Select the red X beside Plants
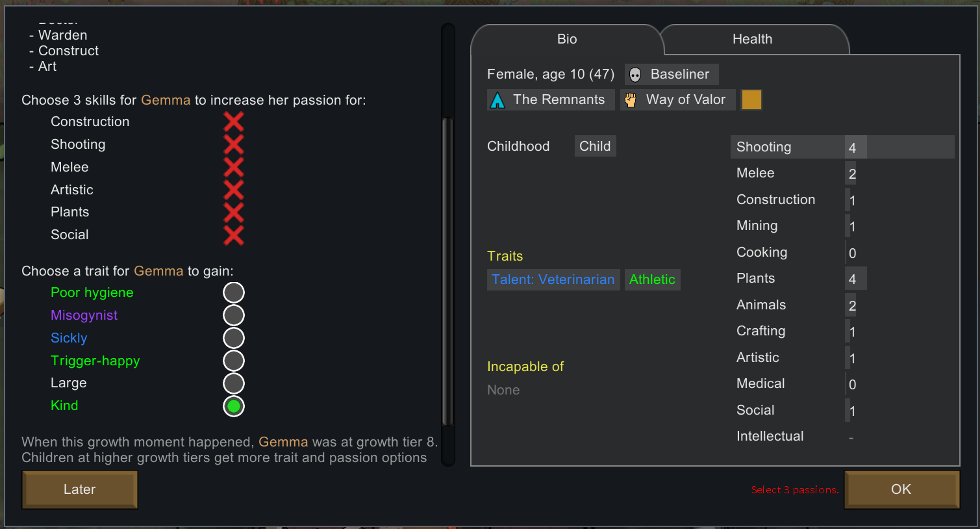 (x=234, y=212)
